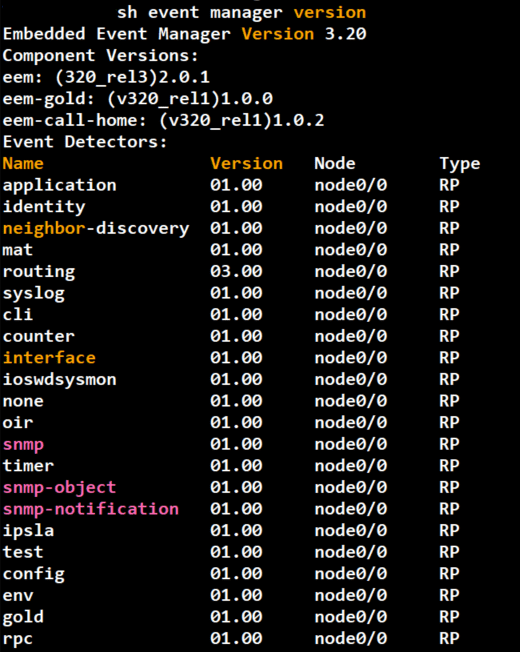
Task: Click the orange 'interface' detector name
Action: [x=49, y=358]
